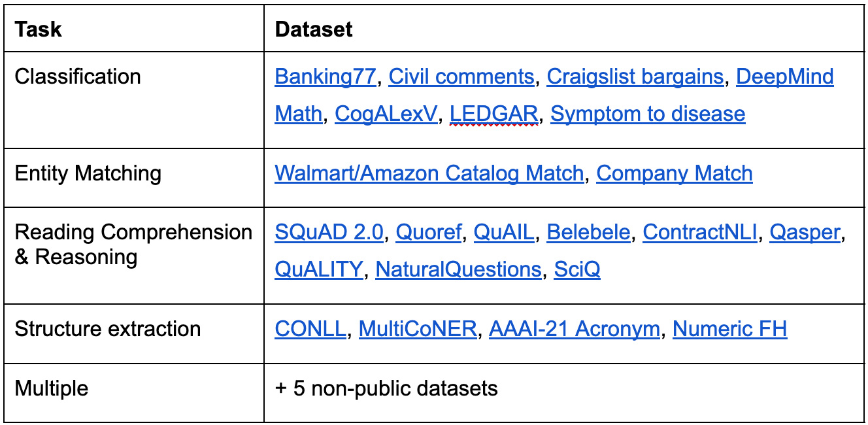The height and width of the screenshot is (425, 868).
Task: Open the SciQ link
Action: click(x=577, y=269)
